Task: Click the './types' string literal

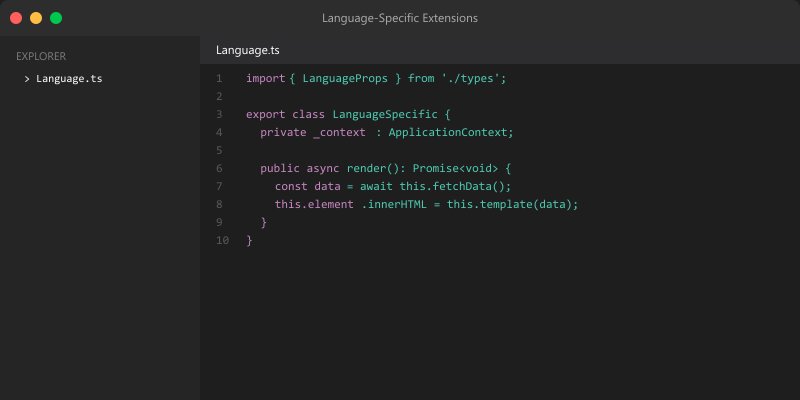Action: tap(471, 79)
